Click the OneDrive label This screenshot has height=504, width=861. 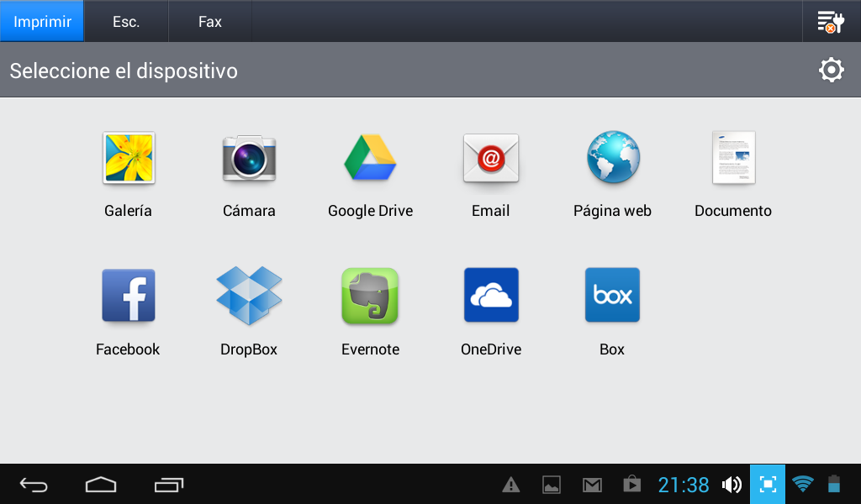coord(491,349)
